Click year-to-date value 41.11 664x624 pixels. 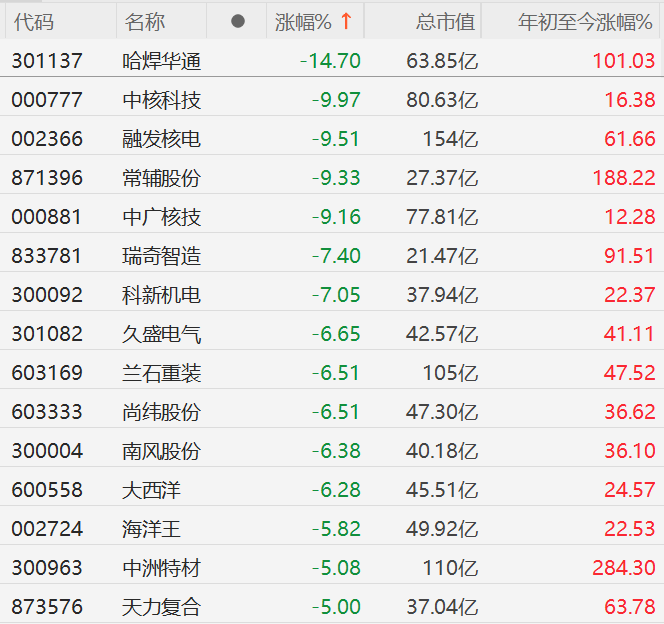pyautogui.click(x=630, y=334)
